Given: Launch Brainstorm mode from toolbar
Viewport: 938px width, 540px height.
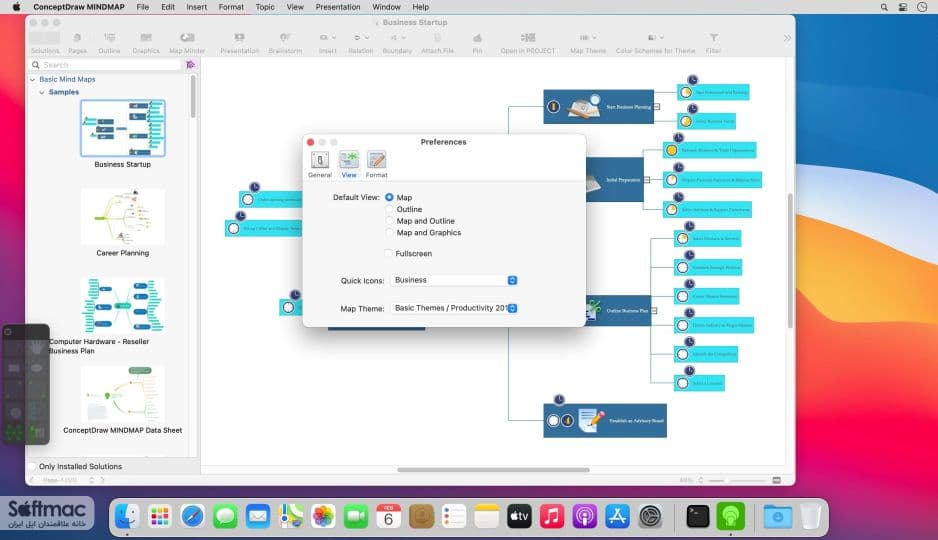Looking at the screenshot, I should point(285,43).
